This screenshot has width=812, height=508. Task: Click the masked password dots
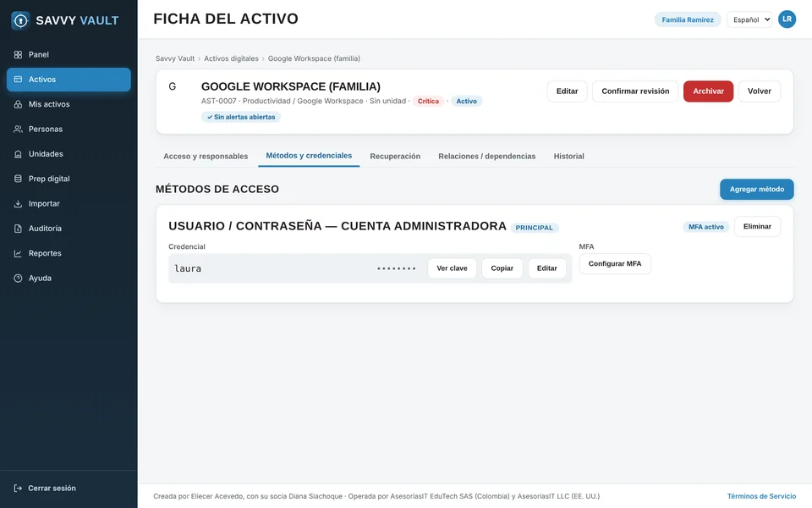click(x=396, y=268)
